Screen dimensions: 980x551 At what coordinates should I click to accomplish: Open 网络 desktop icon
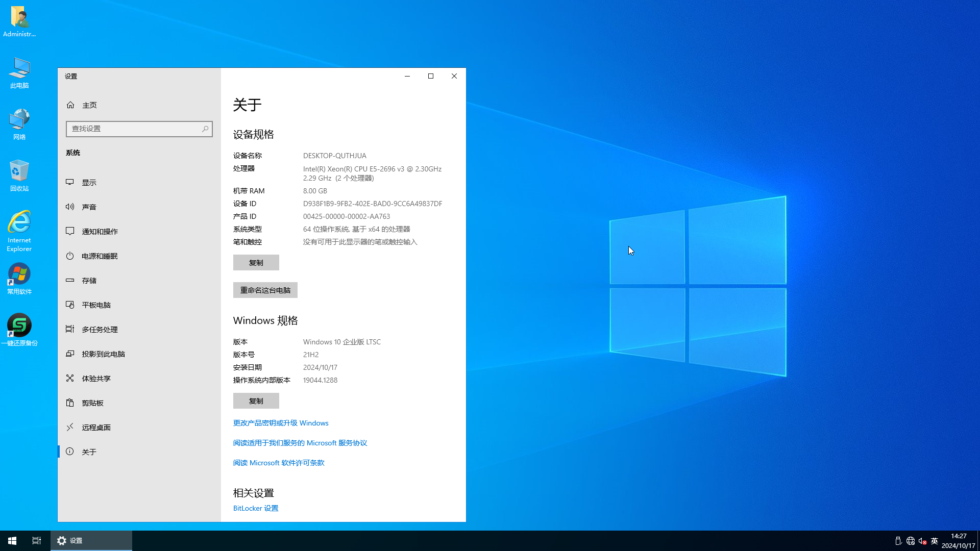[19, 124]
